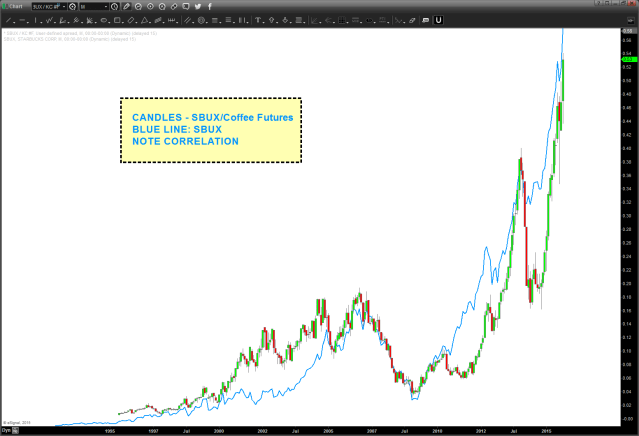
Task: Click the small icon next to Dyn
Action: tap(15, 430)
